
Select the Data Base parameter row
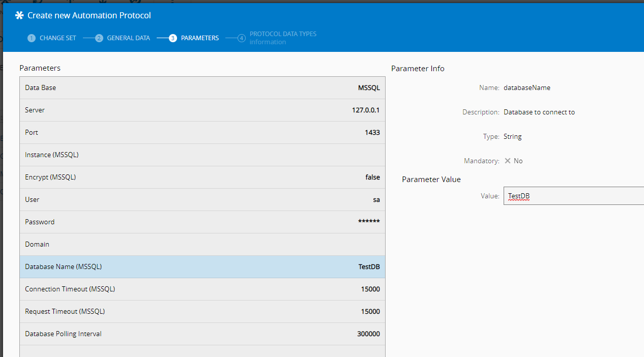pos(202,88)
